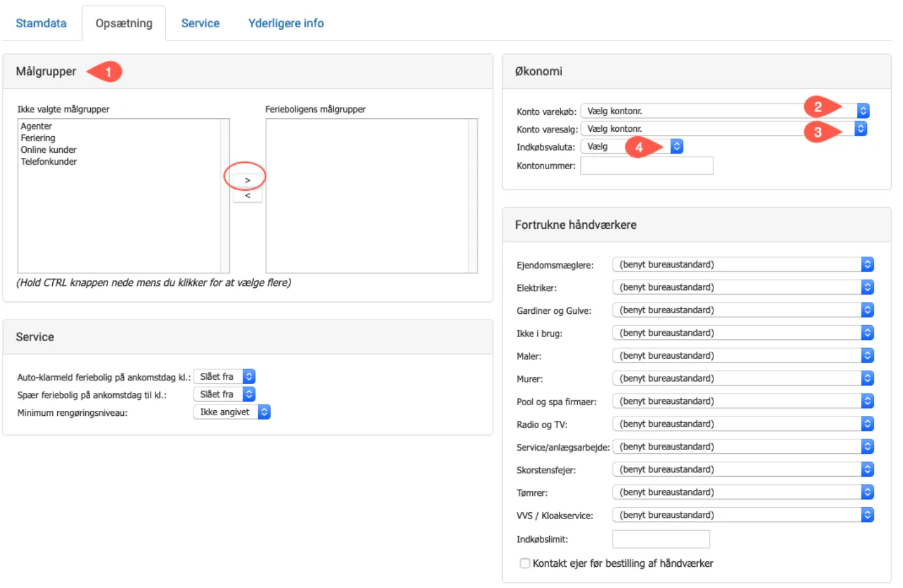Viewport: 903px width, 588px height.
Task: Select Agenter in the unselected målgrupper list
Action: [37, 126]
